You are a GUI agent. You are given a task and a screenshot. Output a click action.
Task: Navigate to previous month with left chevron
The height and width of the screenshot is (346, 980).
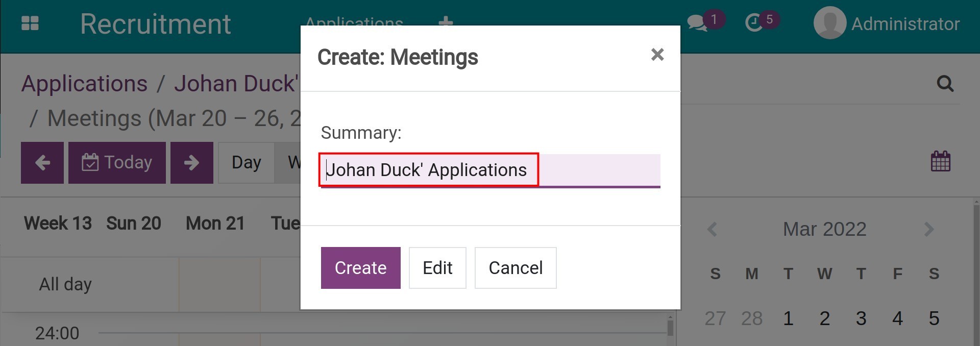click(x=713, y=230)
